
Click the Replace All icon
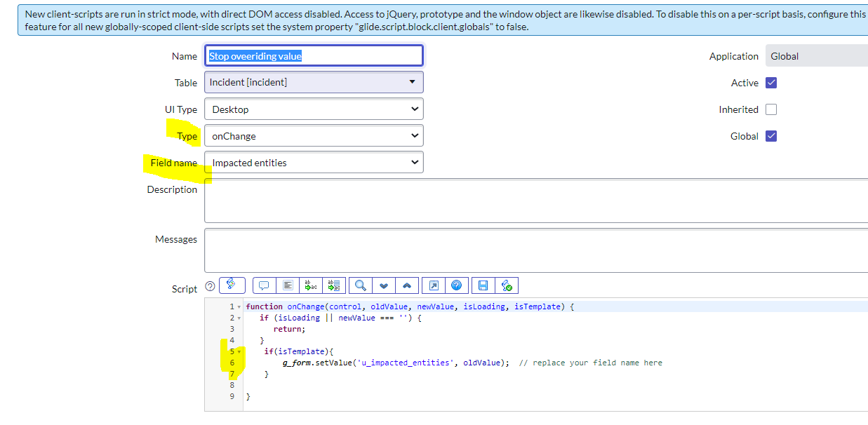pyautogui.click(x=333, y=285)
